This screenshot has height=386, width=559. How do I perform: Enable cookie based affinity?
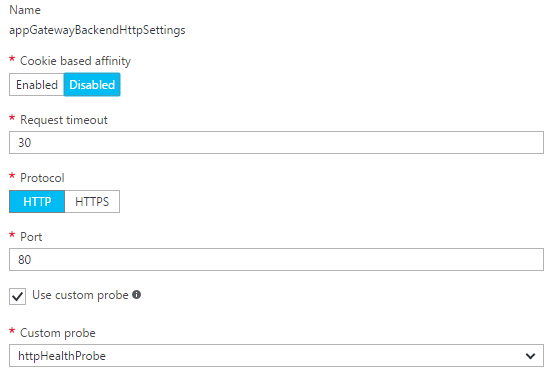(37, 85)
